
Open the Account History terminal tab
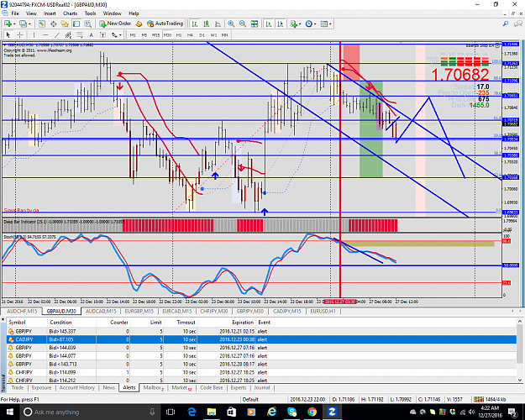coord(77,387)
